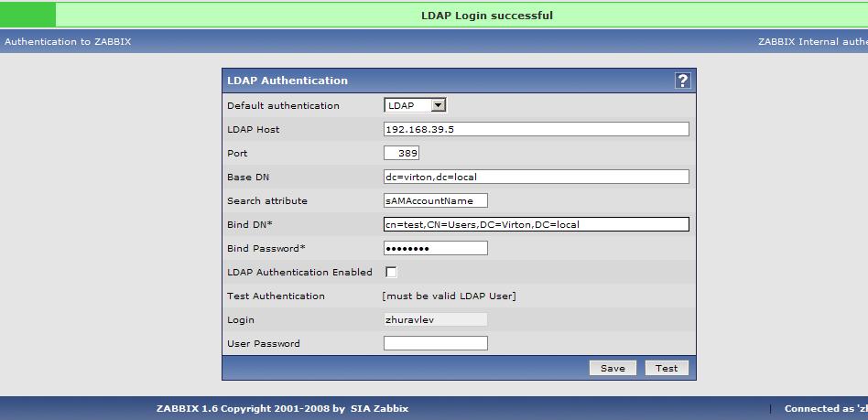Click the 'Base DN' label
The image size is (868, 420).
(248, 178)
